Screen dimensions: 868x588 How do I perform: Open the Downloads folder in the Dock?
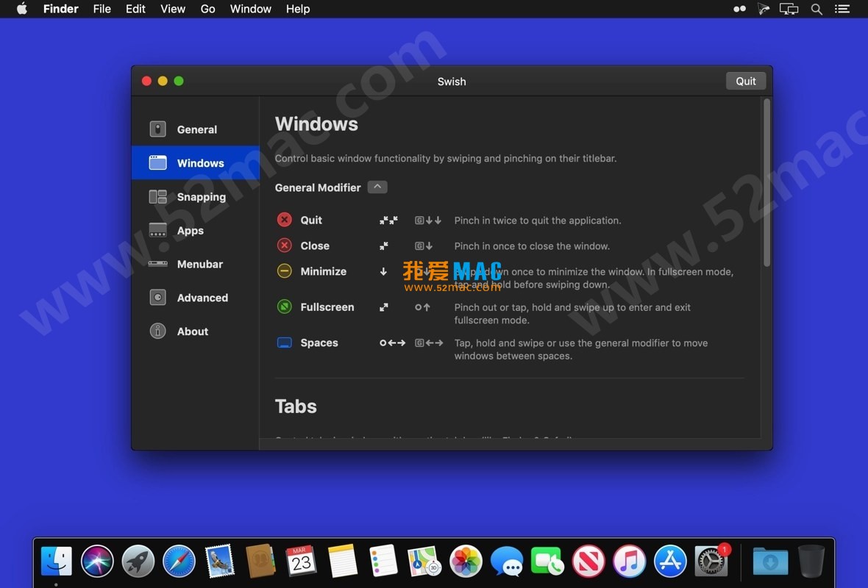click(770, 560)
